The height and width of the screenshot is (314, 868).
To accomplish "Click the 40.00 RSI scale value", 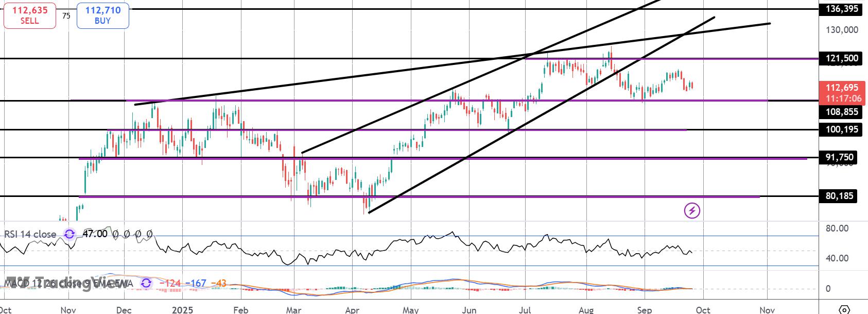I will tap(837, 258).
